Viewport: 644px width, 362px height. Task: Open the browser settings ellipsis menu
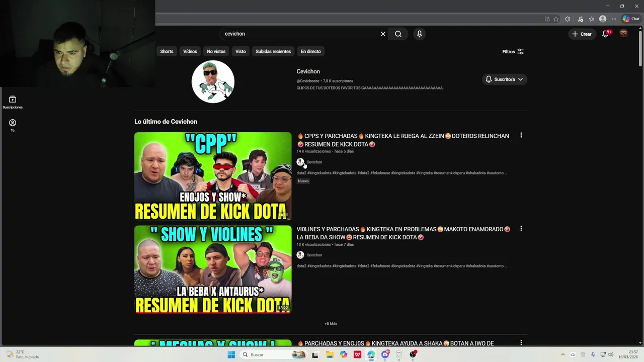(x=614, y=19)
